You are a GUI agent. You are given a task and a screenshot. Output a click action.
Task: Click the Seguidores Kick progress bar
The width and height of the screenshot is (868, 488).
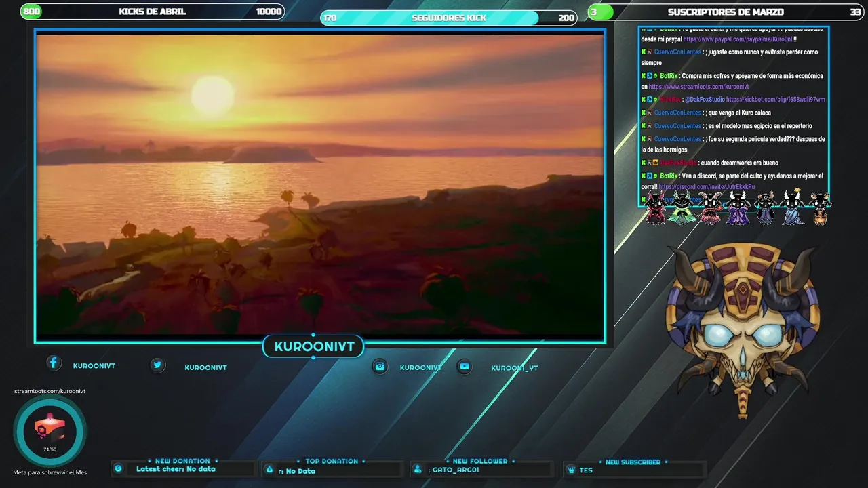449,18
